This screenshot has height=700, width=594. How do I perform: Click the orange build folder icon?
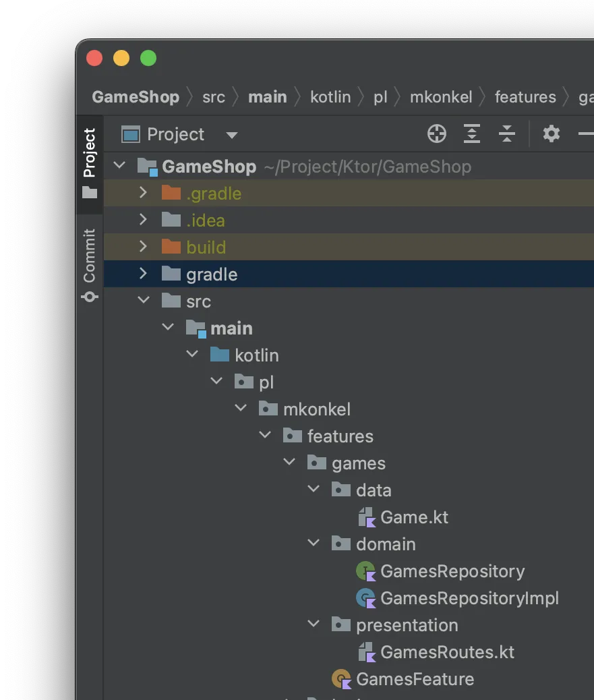coord(171,247)
